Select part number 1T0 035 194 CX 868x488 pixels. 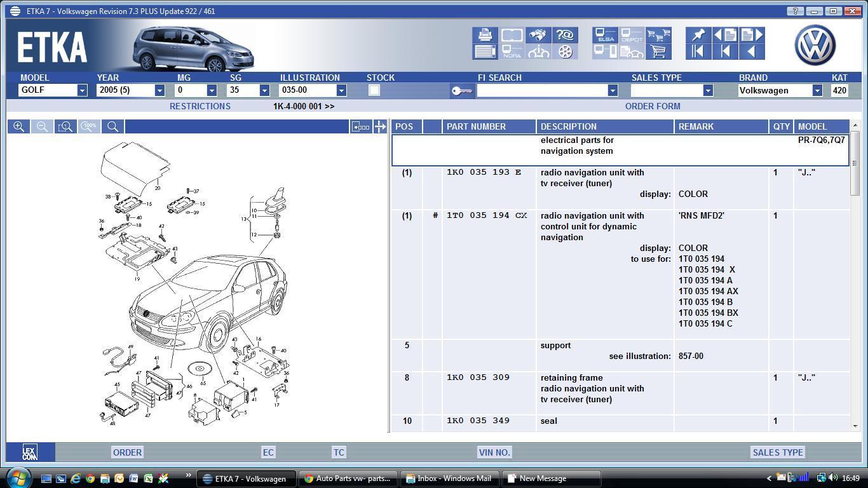pyautogui.click(x=487, y=215)
